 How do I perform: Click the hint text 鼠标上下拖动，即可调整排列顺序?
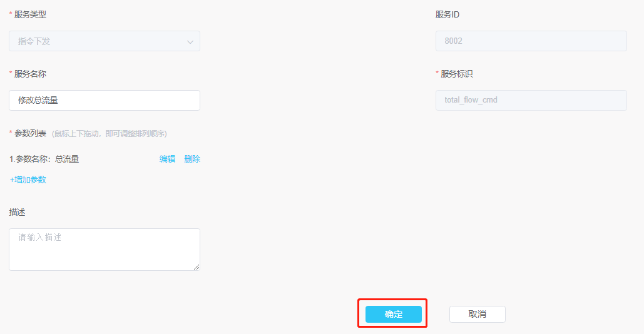click(110, 134)
